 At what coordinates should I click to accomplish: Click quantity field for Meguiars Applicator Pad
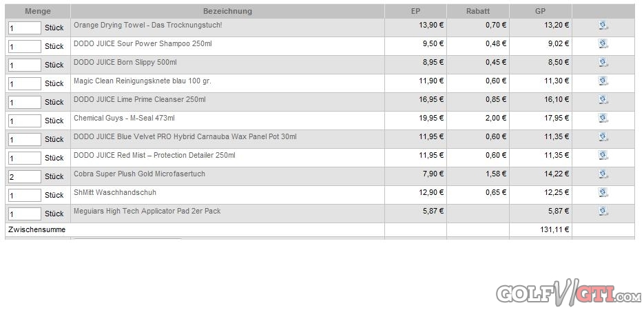pyautogui.click(x=25, y=214)
